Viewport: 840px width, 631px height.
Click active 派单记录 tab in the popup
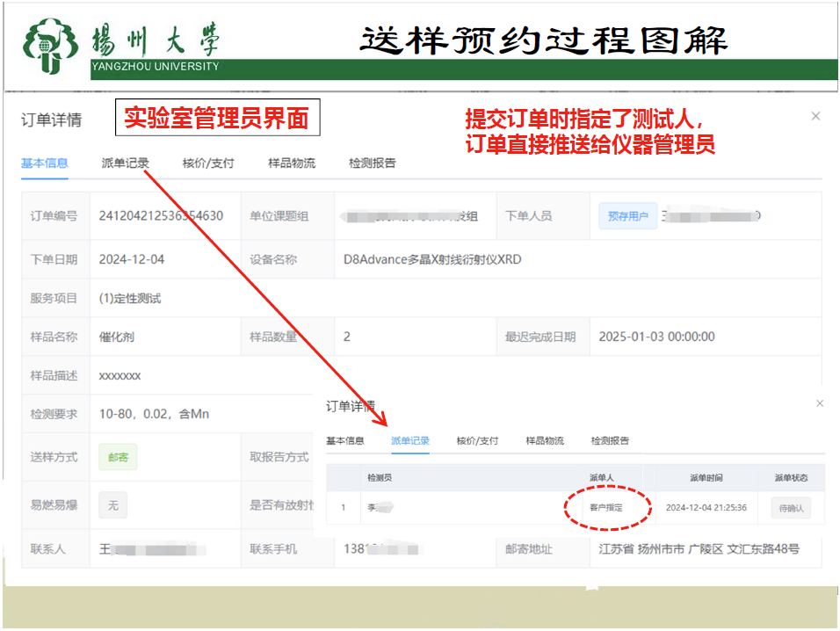[410, 441]
